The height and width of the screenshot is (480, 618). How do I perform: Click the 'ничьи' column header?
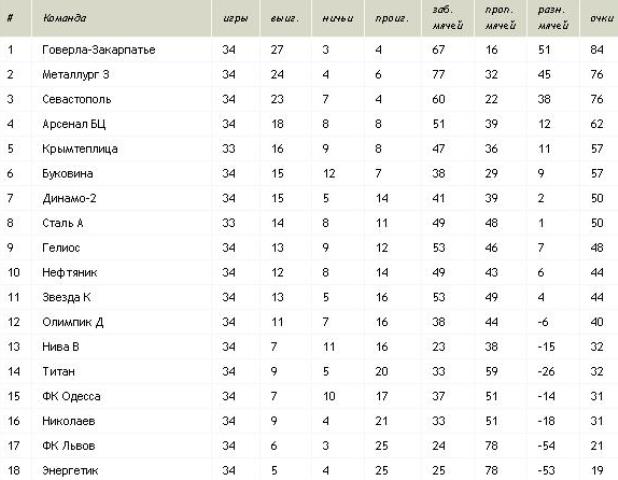pyautogui.click(x=338, y=19)
